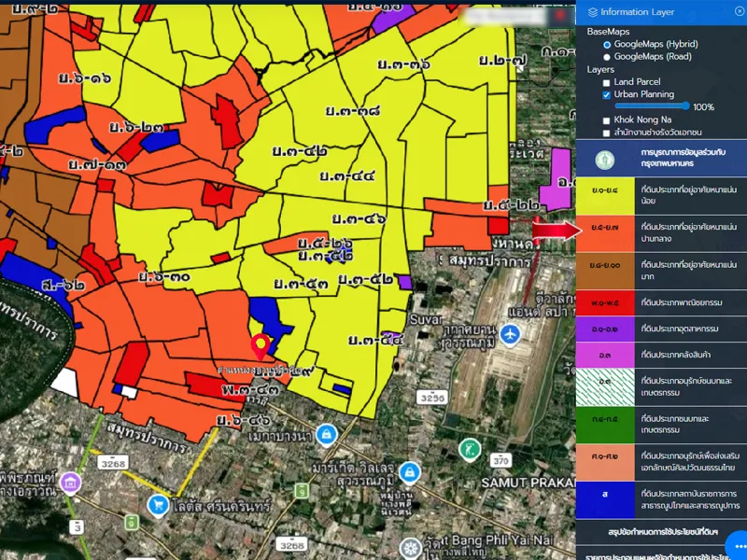Select the GoogleMaps (Hybrid) basemap
This screenshot has height=560, width=747.
coord(607,44)
